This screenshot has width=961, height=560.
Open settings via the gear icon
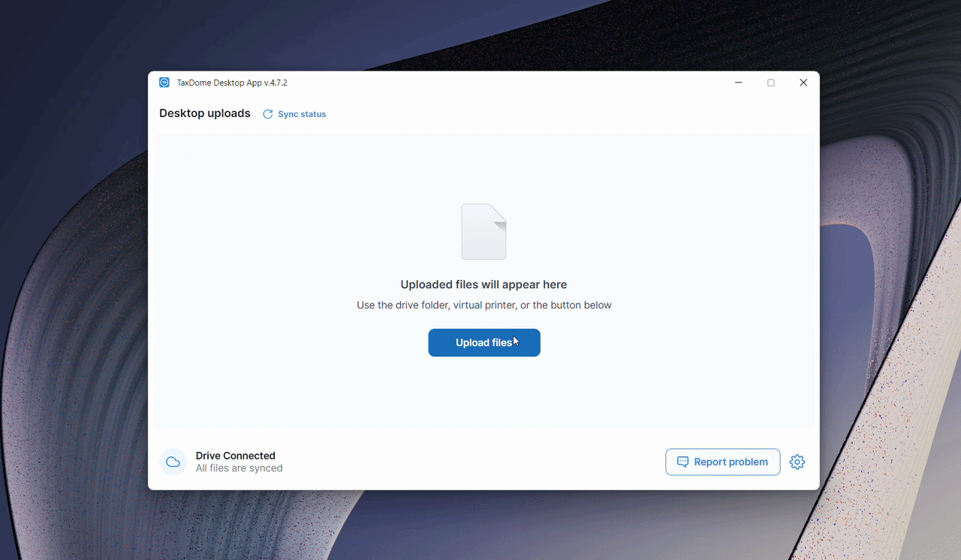tap(797, 462)
